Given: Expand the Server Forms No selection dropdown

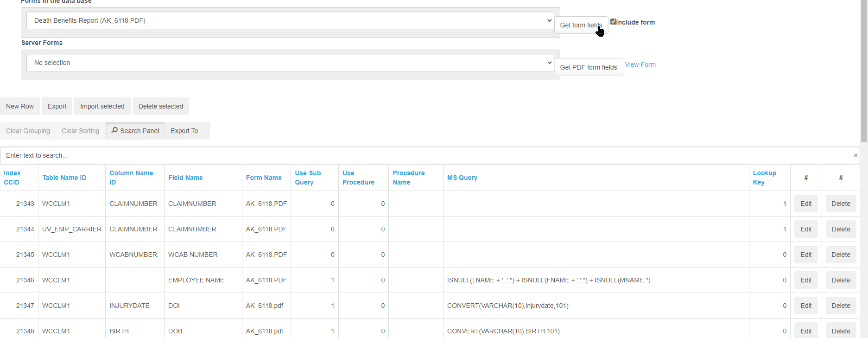Looking at the screenshot, I should [x=290, y=63].
